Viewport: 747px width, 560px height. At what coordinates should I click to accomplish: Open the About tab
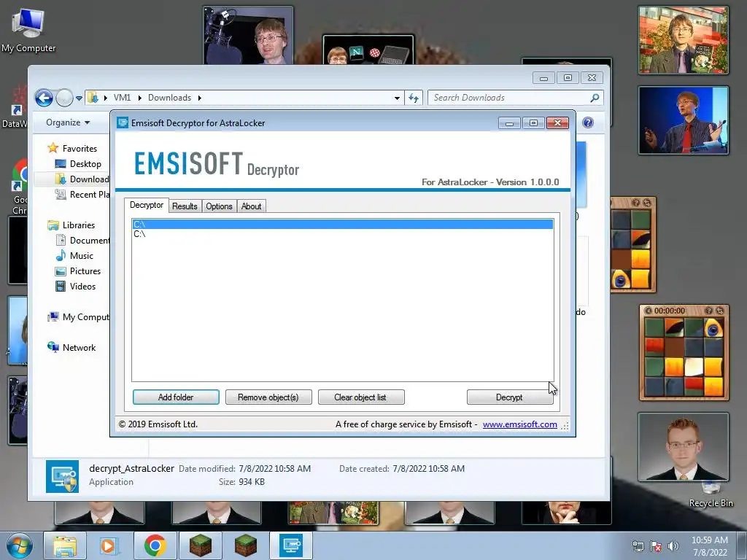[x=251, y=206]
